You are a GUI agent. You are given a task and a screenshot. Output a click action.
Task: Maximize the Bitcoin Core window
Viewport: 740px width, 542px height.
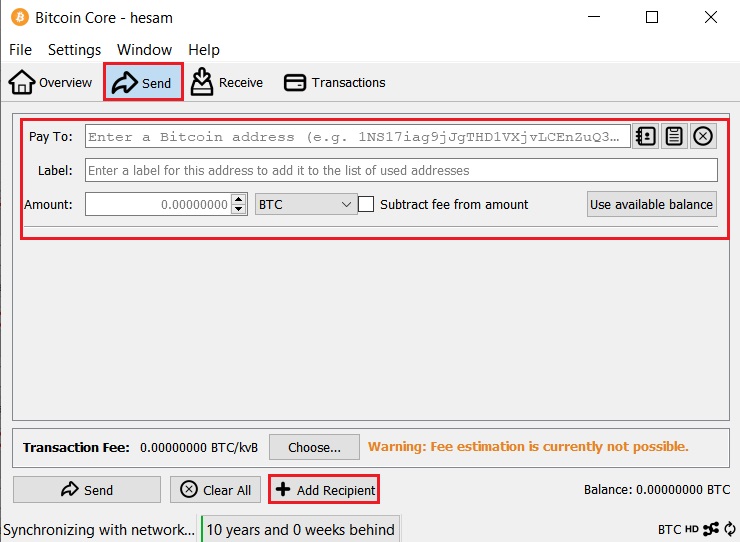pyautogui.click(x=652, y=17)
